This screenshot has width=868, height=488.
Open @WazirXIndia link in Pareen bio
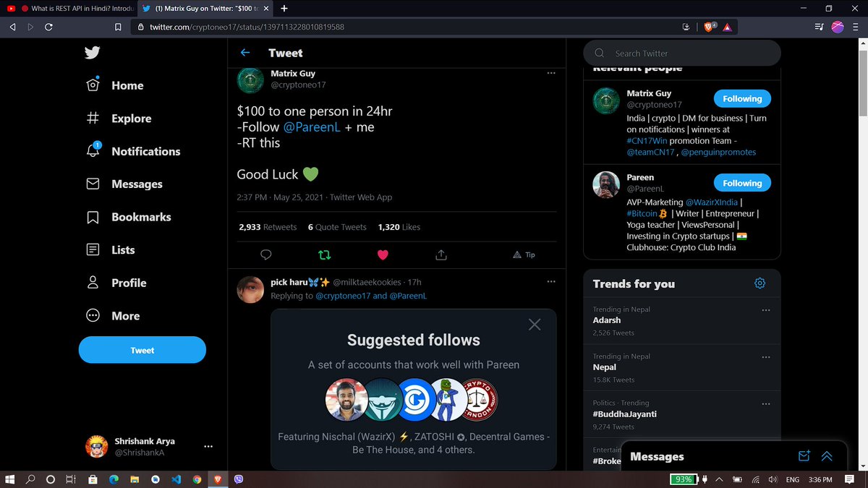click(713, 202)
